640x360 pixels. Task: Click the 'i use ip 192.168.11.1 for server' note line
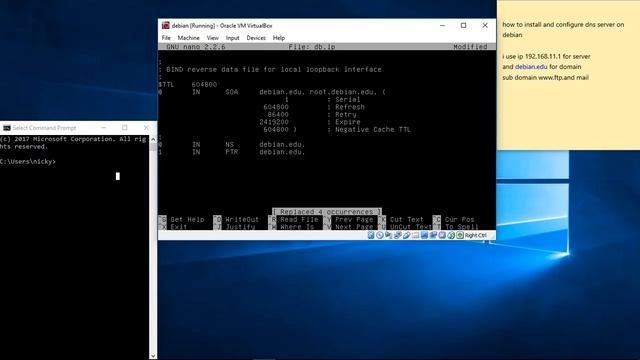tap(546, 56)
